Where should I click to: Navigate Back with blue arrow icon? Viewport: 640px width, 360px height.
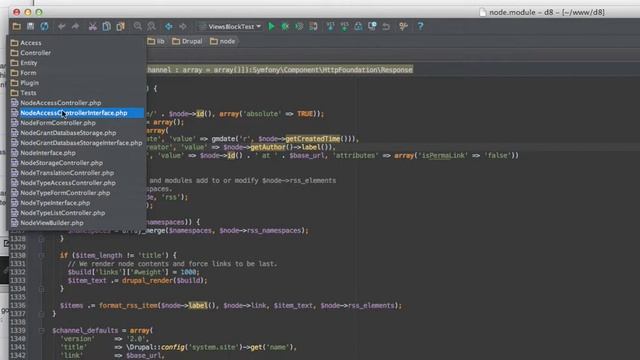click(x=169, y=27)
